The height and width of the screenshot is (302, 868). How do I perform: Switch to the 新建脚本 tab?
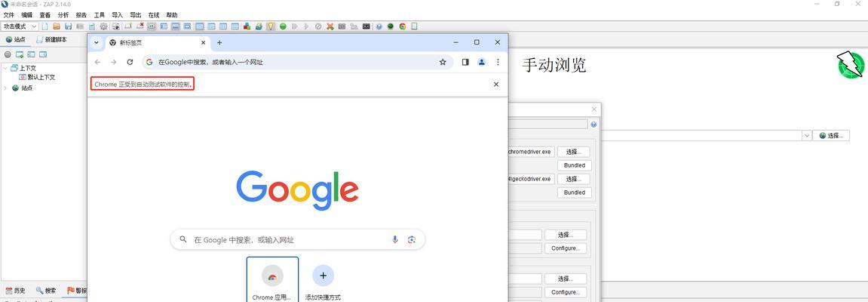[x=51, y=40]
